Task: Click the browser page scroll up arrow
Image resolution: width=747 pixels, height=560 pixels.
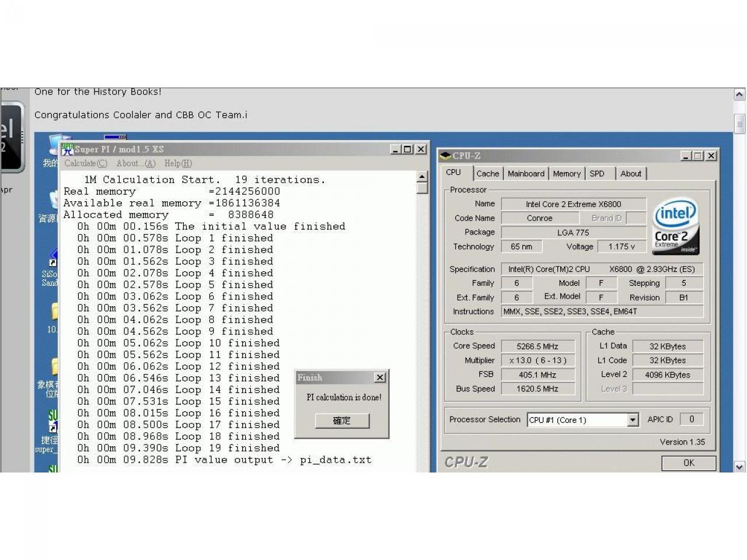Action: coord(739,94)
